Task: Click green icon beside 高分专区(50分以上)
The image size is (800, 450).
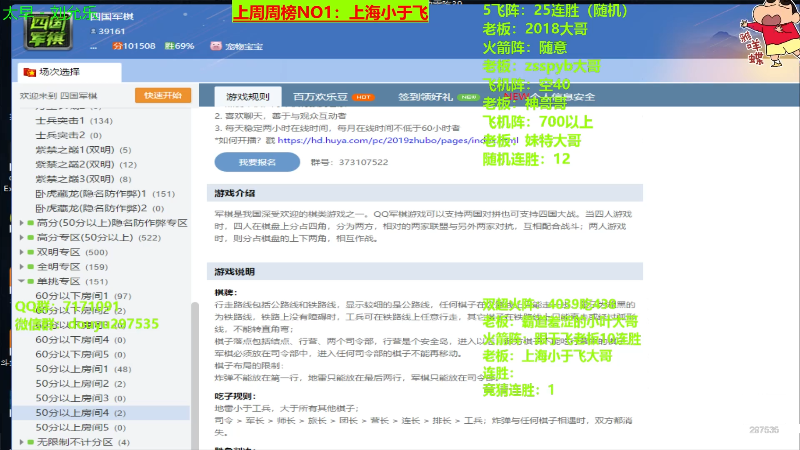Action: pyautogui.click(x=31, y=238)
